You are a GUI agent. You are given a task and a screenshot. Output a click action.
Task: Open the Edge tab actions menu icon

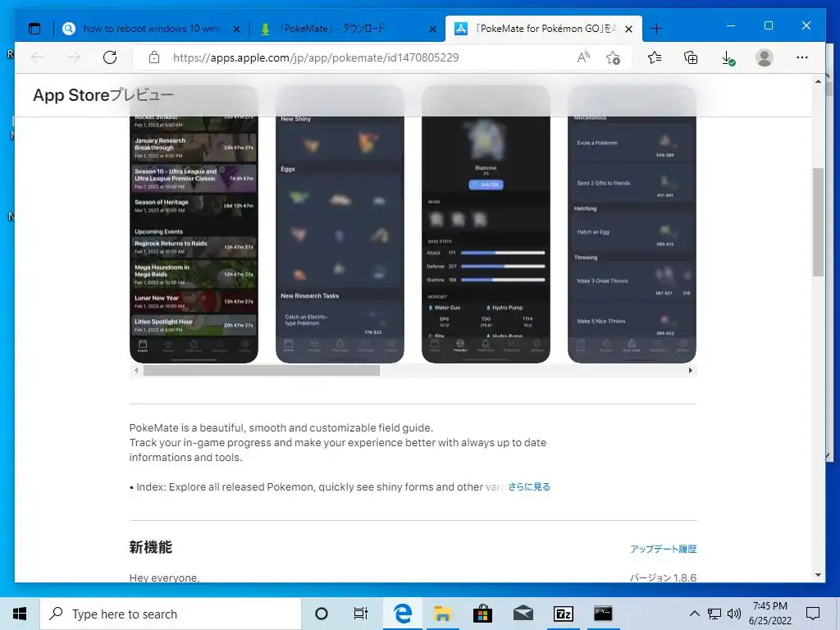(x=34, y=29)
